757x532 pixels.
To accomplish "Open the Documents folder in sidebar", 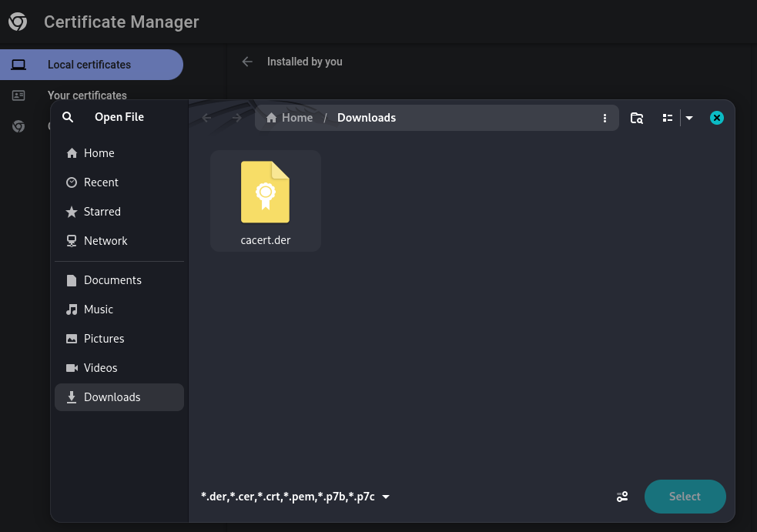I will pos(112,280).
